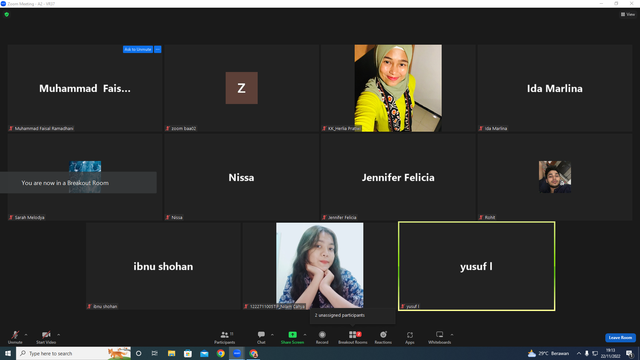Open Breakout Rooms management
Screen dimensions: 640x360
(353, 337)
